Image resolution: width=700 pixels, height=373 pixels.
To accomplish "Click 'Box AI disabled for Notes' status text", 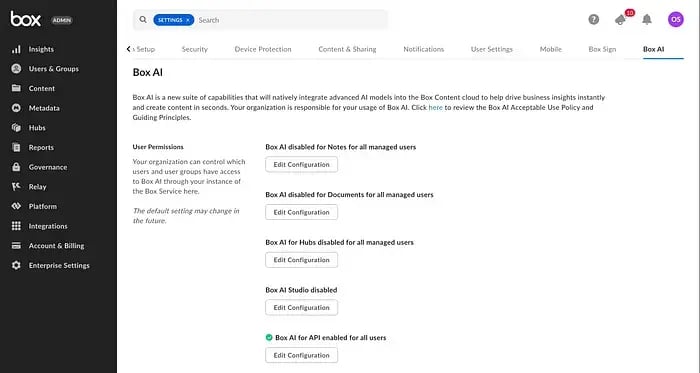I will click(x=341, y=147).
